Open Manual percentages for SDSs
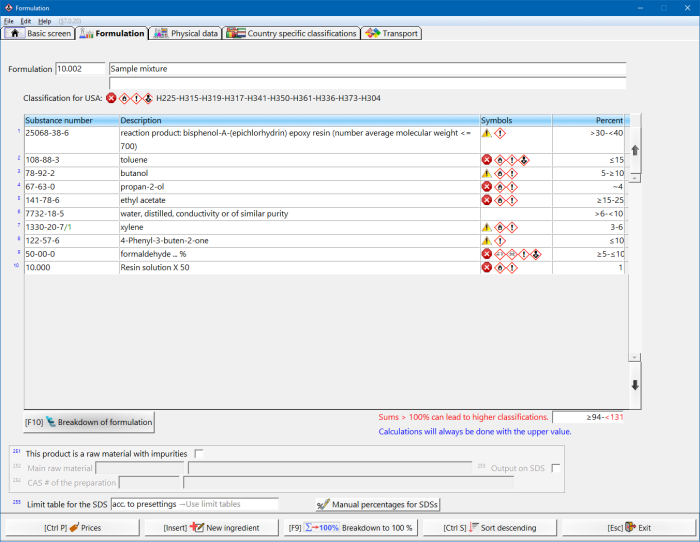The height and width of the screenshot is (542, 700). coord(378,504)
